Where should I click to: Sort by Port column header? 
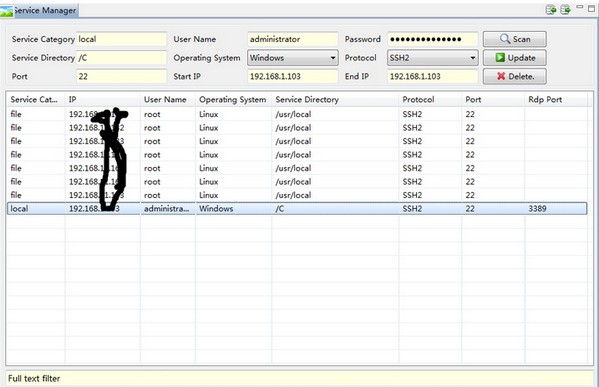493,99
